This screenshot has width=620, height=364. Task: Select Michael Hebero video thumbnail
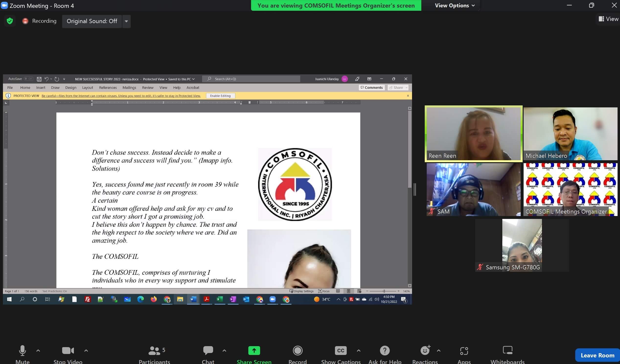(570, 134)
